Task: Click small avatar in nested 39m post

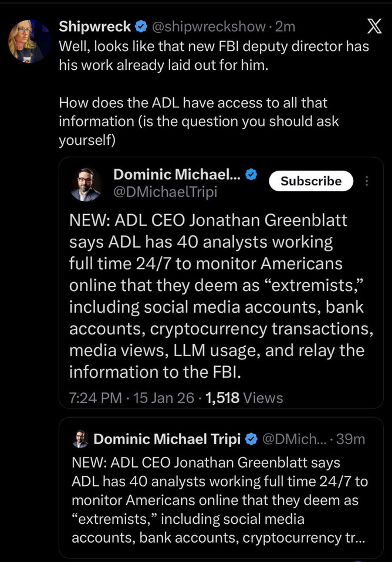Action: click(x=80, y=439)
